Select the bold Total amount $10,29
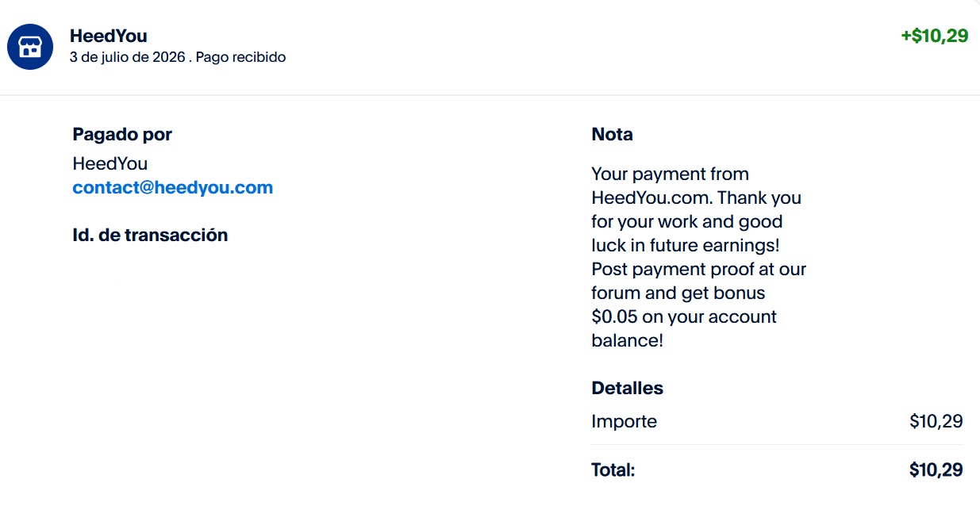The image size is (980, 506). 936,470
